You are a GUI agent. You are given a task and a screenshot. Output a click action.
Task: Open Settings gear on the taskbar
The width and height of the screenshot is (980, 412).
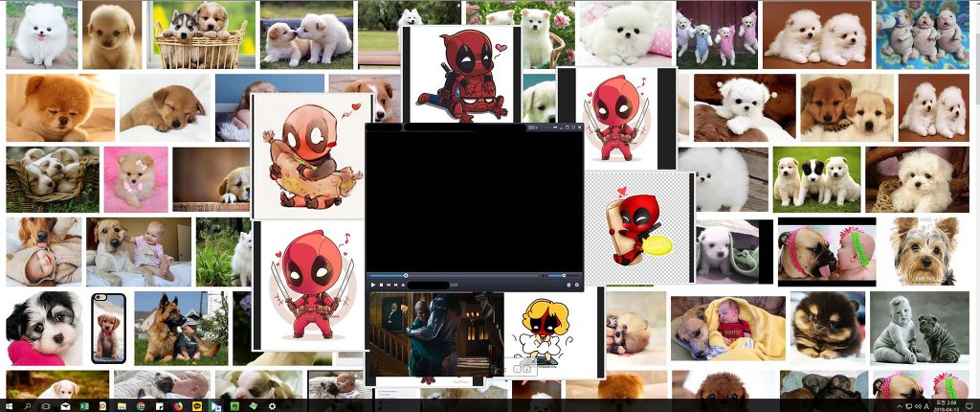[272, 406]
